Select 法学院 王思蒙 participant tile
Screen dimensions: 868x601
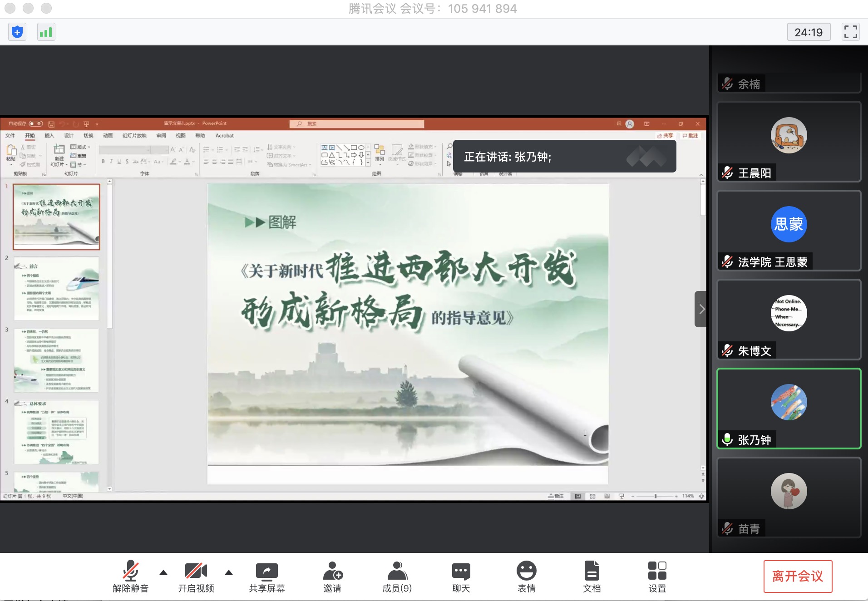tap(789, 230)
